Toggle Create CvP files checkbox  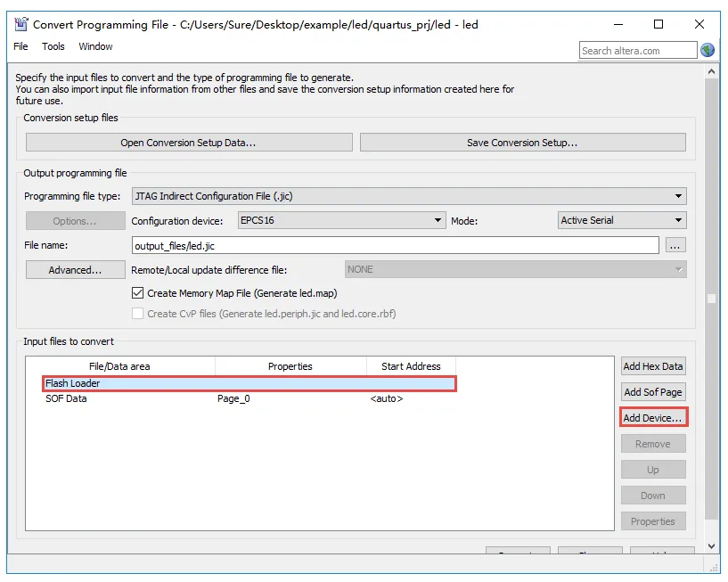click(137, 313)
